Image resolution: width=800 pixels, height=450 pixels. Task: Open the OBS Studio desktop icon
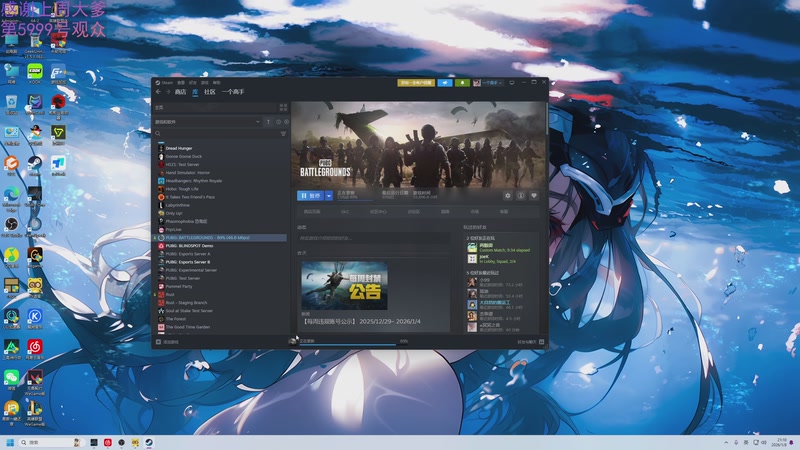(11, 226)
